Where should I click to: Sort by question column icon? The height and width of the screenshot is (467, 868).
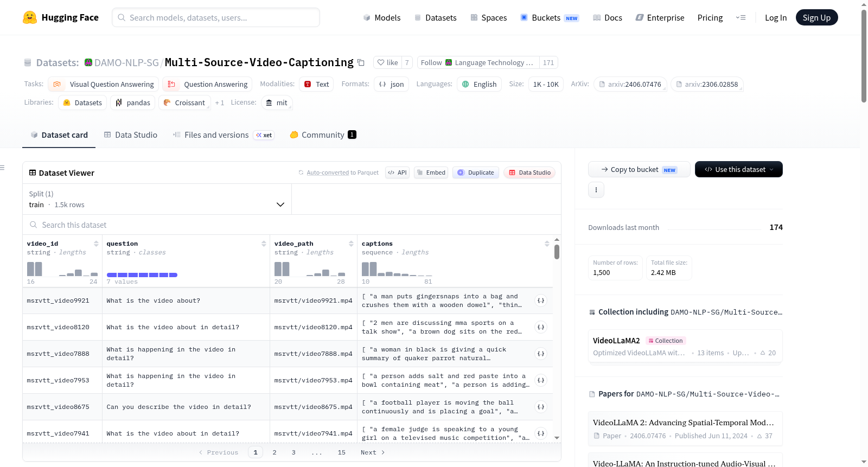(264, 244)
